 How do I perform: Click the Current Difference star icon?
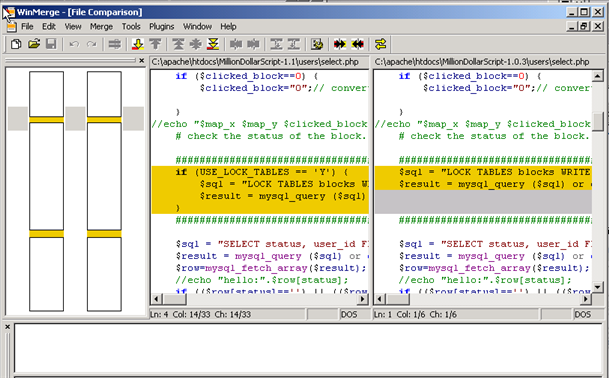(x=195, y=44)
